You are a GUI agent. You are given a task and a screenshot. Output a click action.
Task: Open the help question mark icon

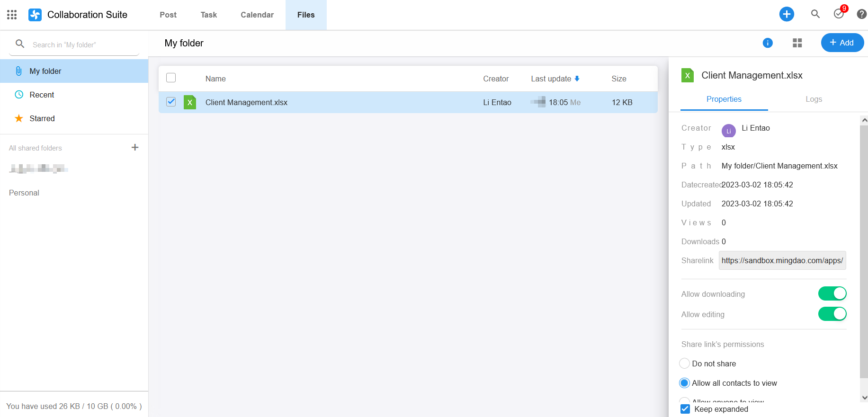coord(861,14)
